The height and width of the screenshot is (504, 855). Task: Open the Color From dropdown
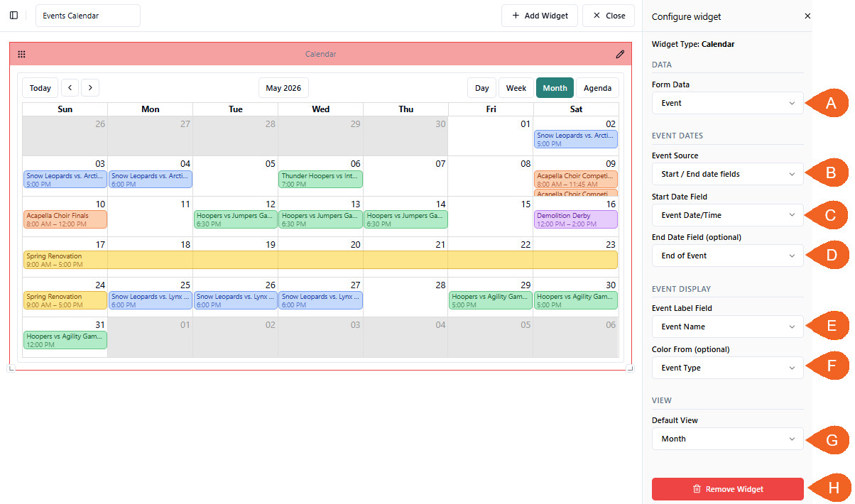[x=728, y=368]
